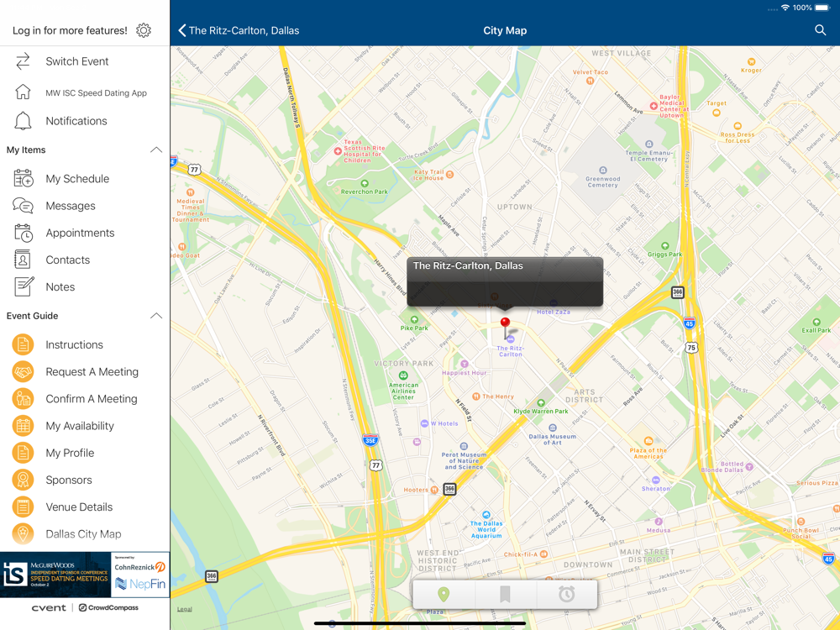Open Messages from the sidebar
Image resolution: width=840 pixels, height=630 pixels.
coord(71,206)
